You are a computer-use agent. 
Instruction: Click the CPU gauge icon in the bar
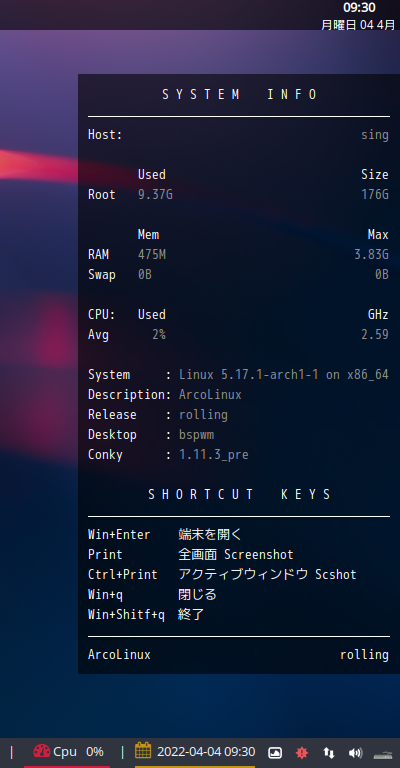point(42,751)
